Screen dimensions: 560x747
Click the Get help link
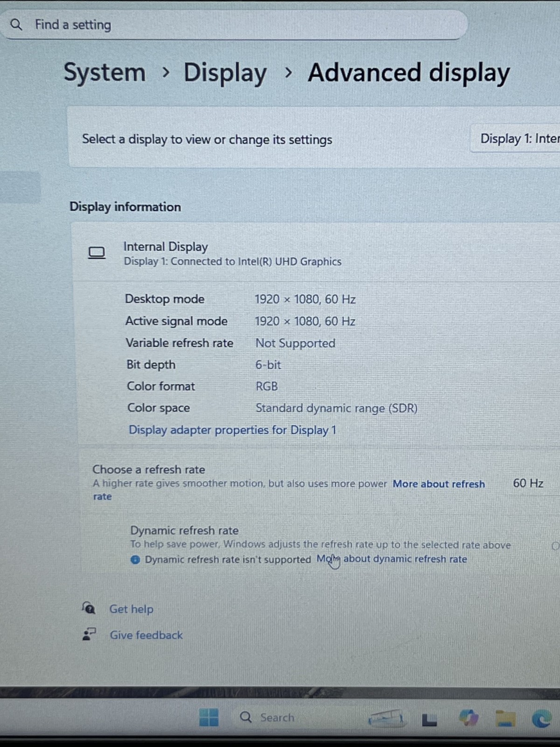[131, 609]
